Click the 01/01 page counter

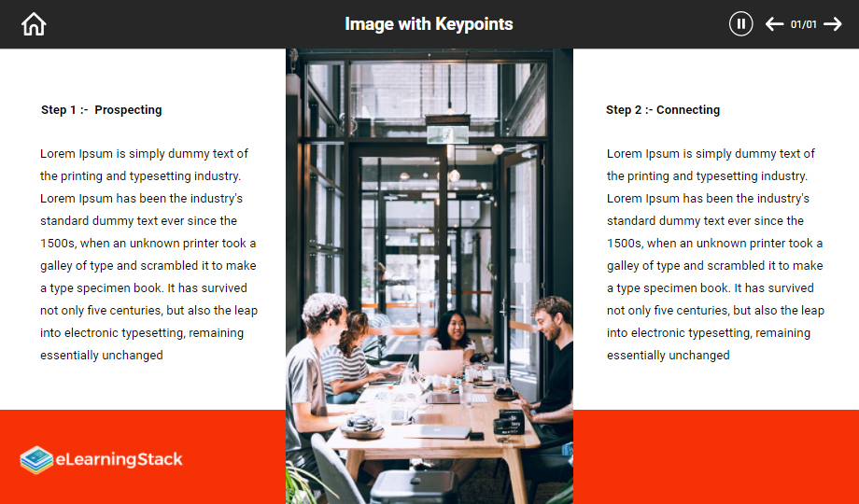803,24
